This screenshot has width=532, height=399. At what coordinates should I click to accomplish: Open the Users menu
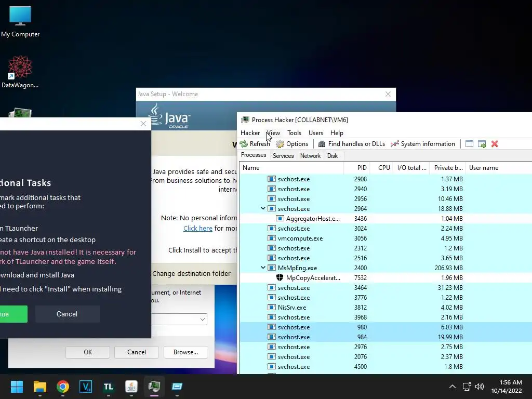[x=316, y=133]
